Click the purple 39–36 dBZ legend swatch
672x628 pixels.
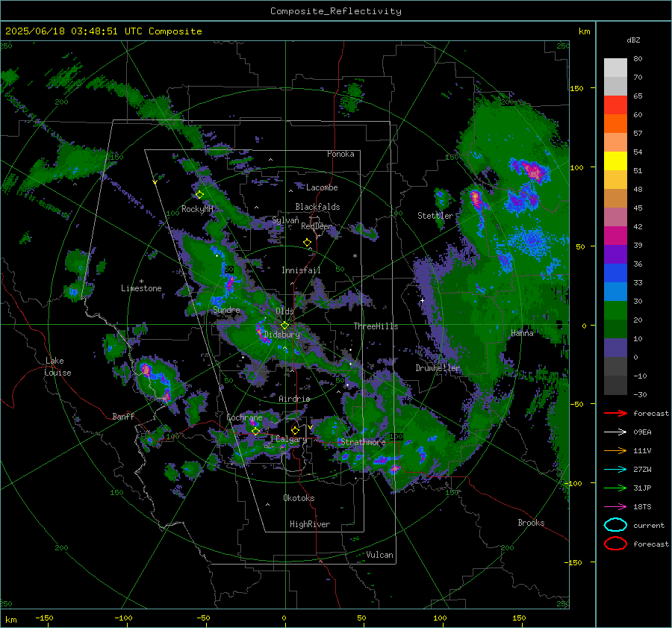(615, 255)
